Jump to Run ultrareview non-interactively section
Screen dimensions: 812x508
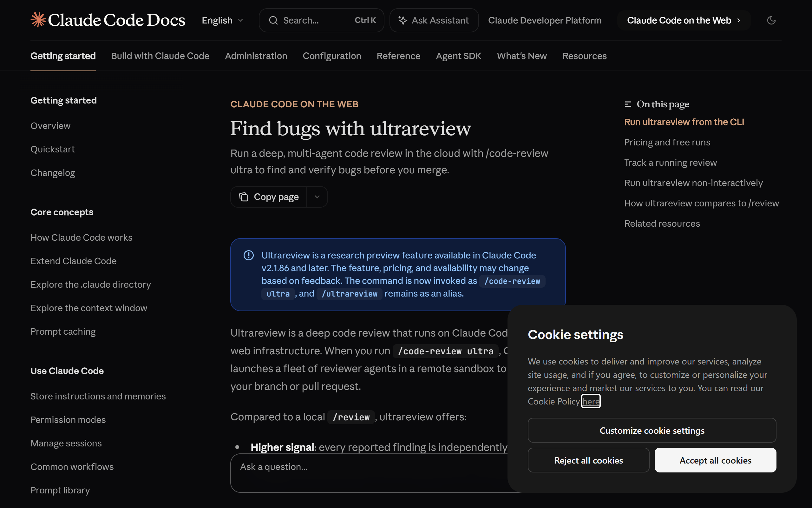click(693, 183)
